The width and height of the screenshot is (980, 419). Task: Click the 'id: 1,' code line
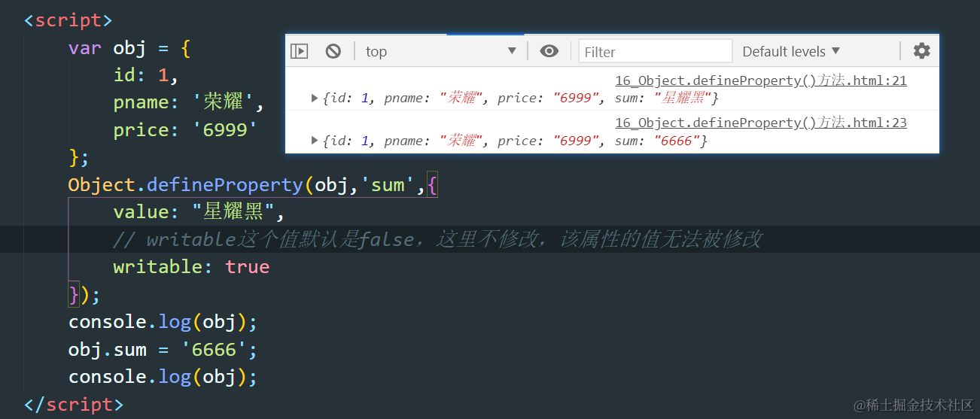point(147,75)
